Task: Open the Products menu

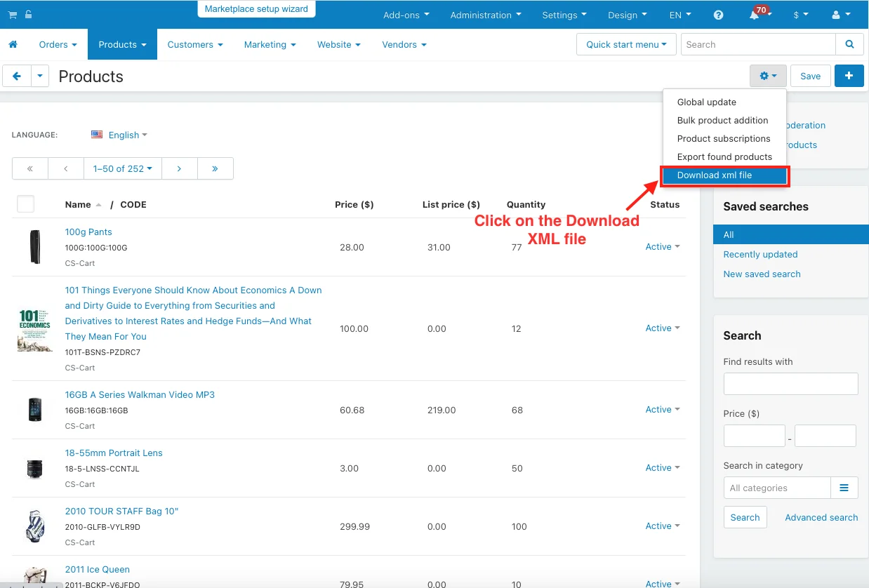Action: 122,44
